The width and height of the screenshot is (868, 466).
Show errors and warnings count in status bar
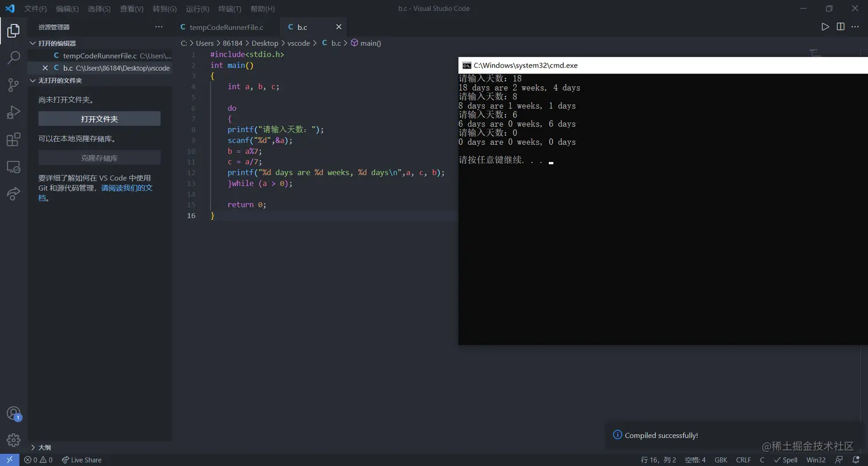pos(38,460)
